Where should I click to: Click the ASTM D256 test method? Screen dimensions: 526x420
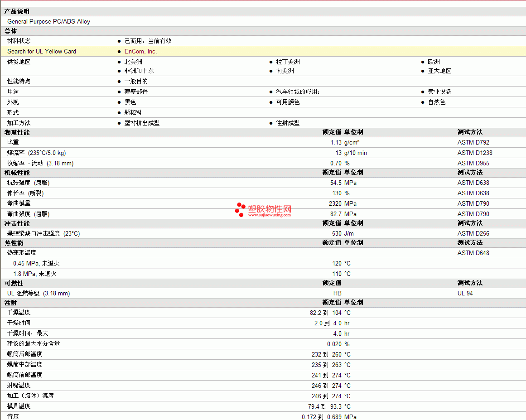[473, 233]
